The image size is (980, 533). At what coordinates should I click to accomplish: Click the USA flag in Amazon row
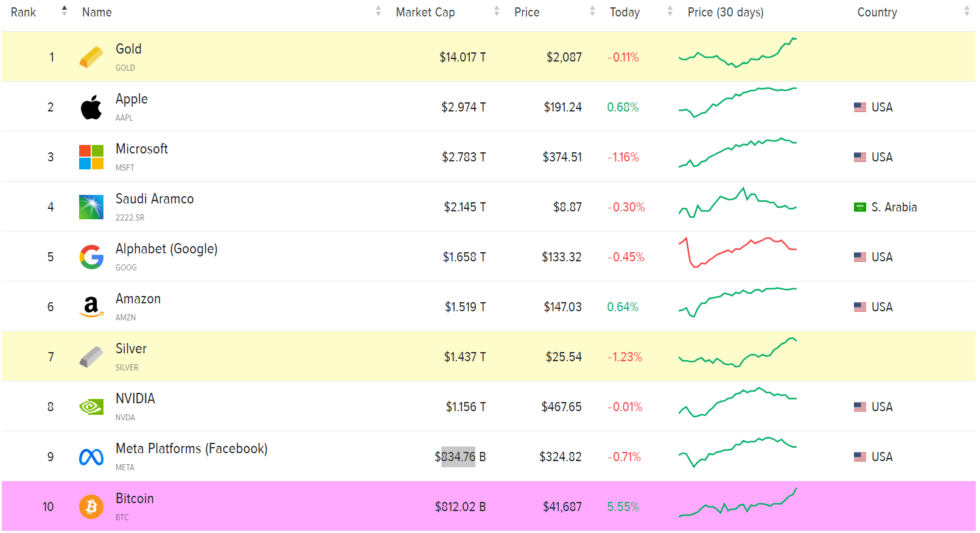[x=860, y=307]
